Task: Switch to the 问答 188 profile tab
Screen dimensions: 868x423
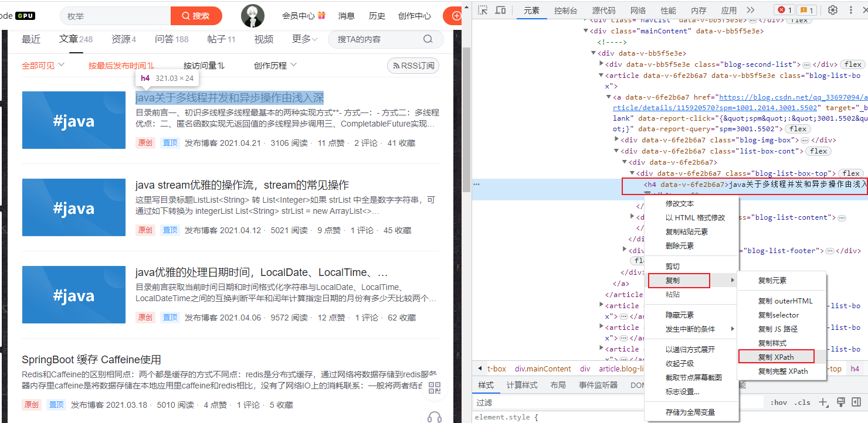Action: pos(171,39)
